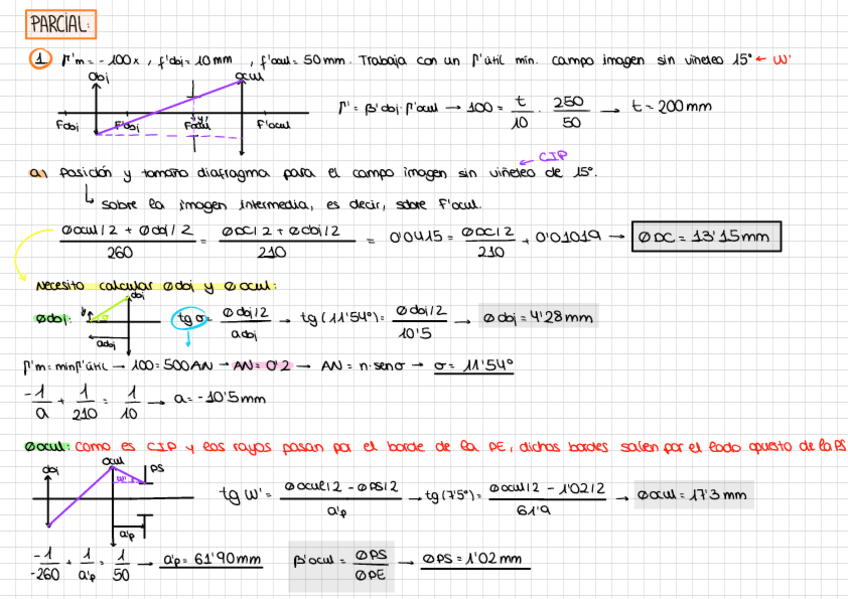Click the underlined σ = 11'54° result
Image resolution: width=848 pixels, height=599 pixels.
point(473,367)
